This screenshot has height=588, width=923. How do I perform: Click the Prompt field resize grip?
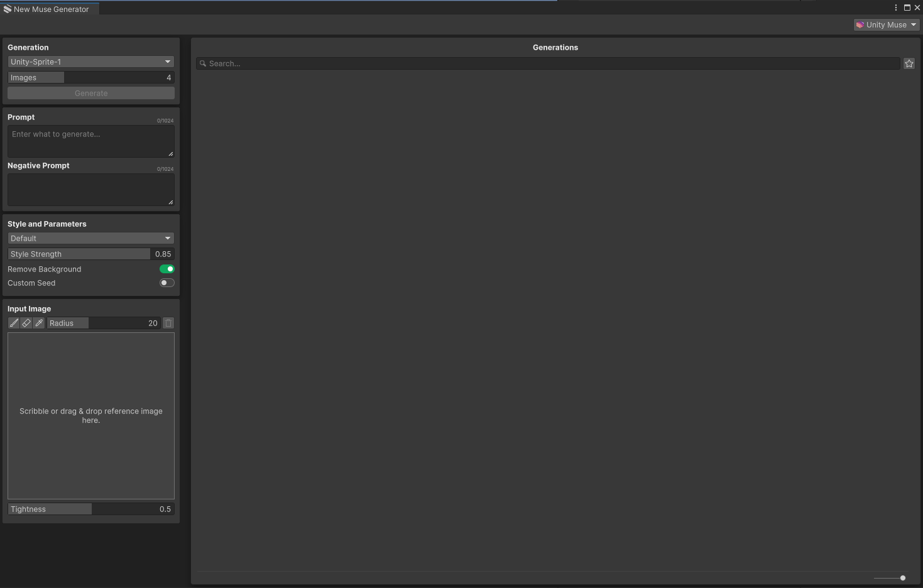tap(170, 154)
